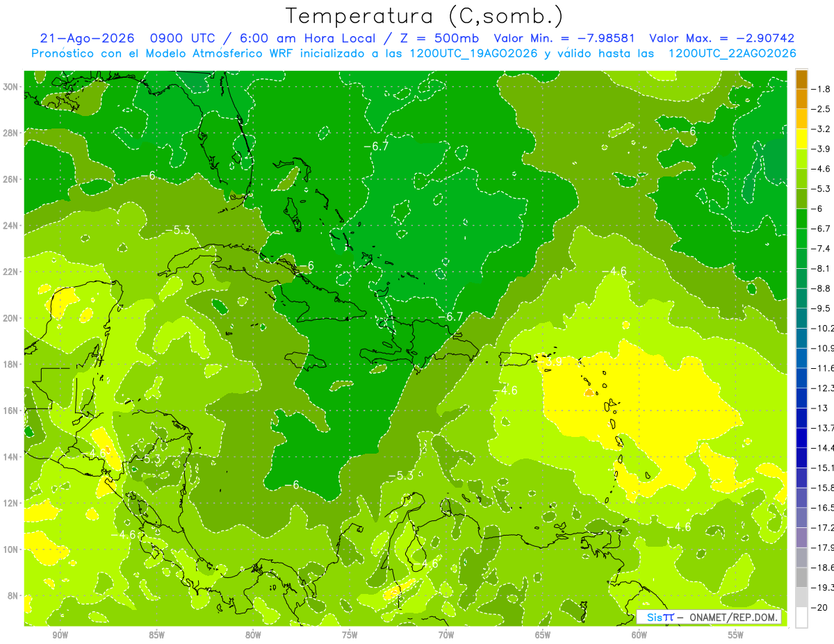Click the 65W longitude axis label
The image size is (834, 644).
(543, 635)
